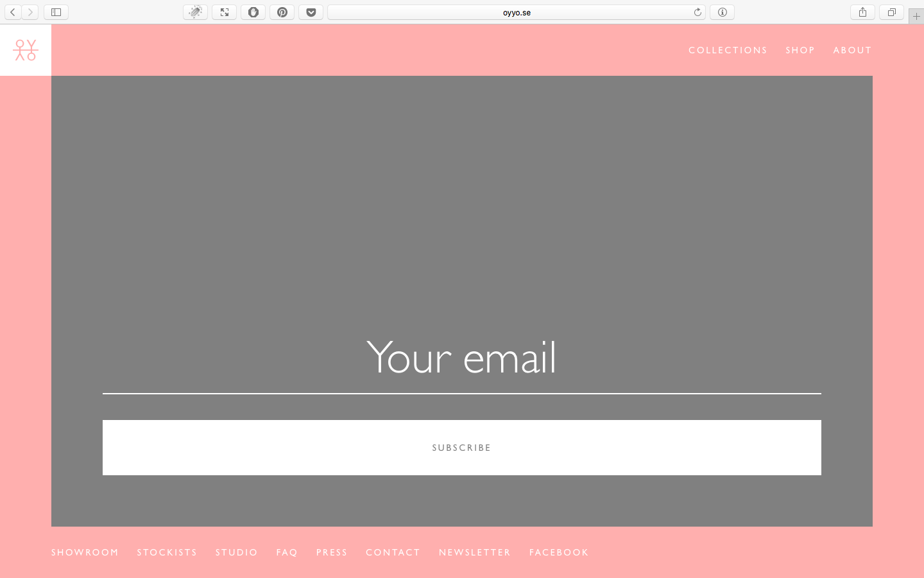Open the Share icon in the toolbar
Image resolution: width=924 pixels, height=578 pixels.
(862, 12)
